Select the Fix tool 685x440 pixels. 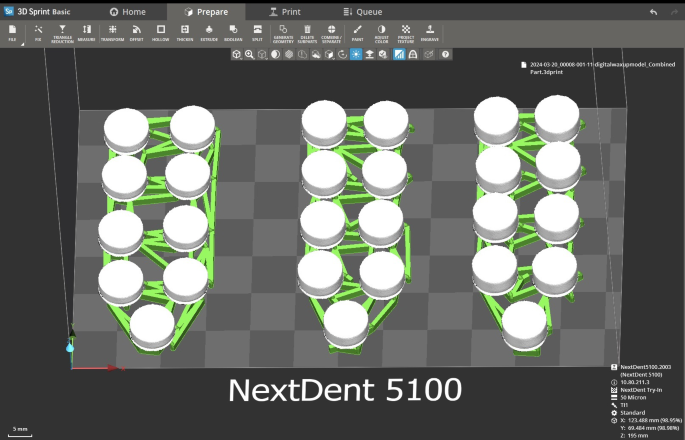pos(38,33)
